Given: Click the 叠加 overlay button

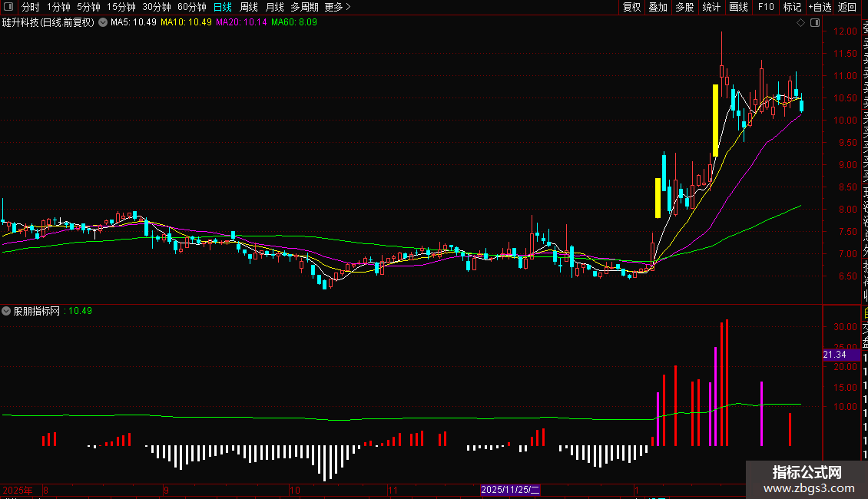Looking at the screenshot, I should pos(658,7).
